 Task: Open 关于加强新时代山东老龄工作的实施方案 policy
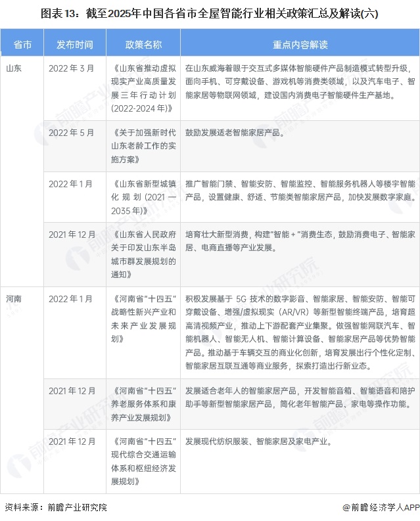(143, 145)
